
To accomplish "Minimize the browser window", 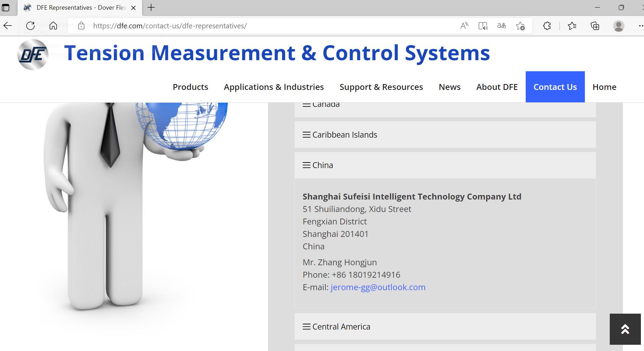I will (x=598, y=8).
